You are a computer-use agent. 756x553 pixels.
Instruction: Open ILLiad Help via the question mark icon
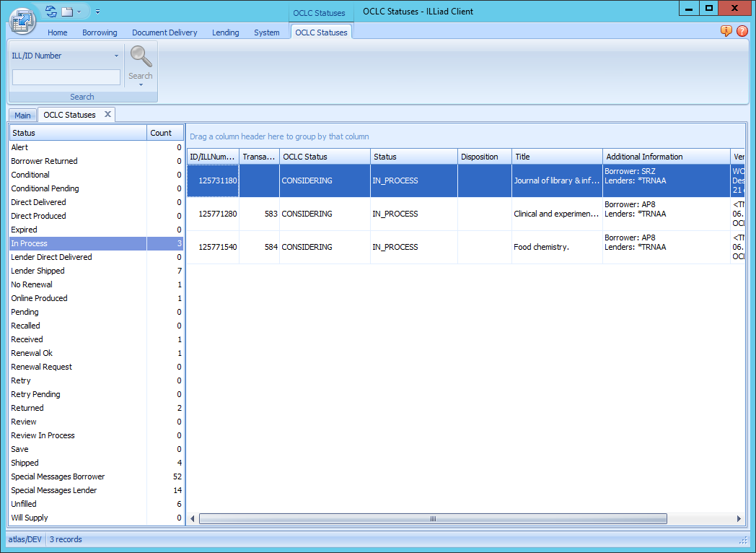click(x=742, y=31)
